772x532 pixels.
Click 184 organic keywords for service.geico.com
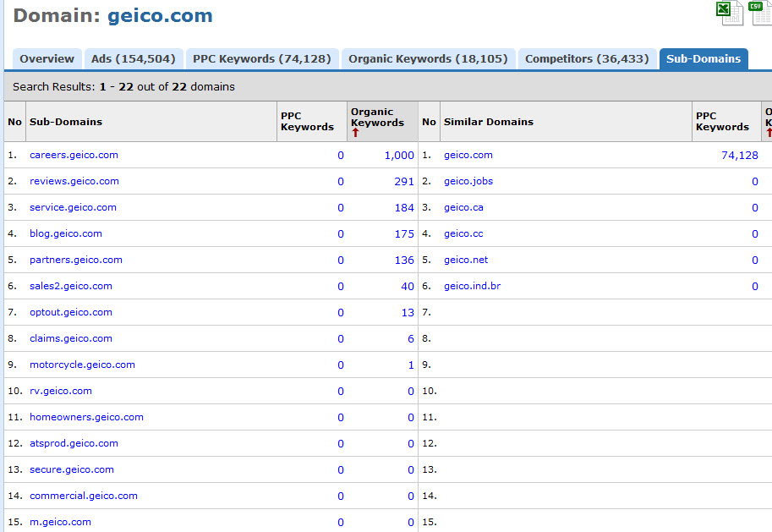pyautogui.click(x=404, y=208)
